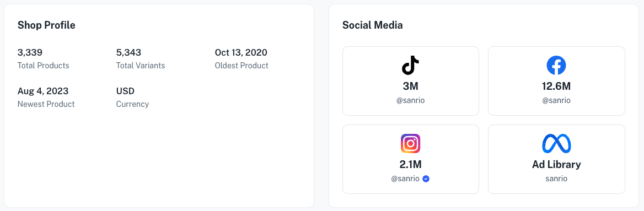644x211 pixels.
Task: Select the 3M TikTok follower count
Action: click(x=410, y=86)
